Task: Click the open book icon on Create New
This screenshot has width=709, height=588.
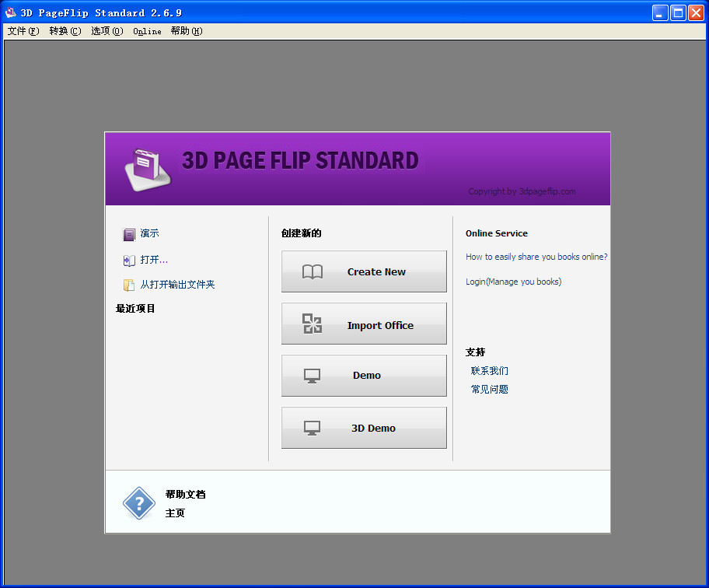Action: tap(313, 272)
